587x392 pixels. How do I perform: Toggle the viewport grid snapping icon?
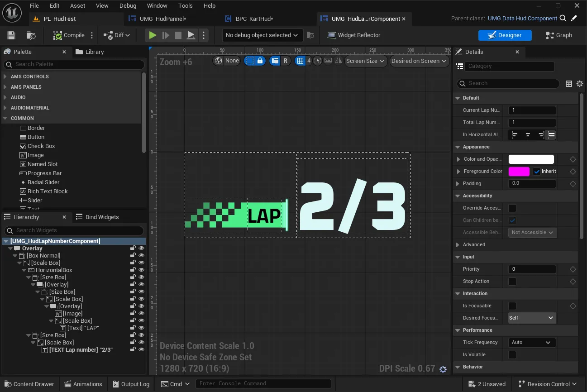[x=300, y=61]
